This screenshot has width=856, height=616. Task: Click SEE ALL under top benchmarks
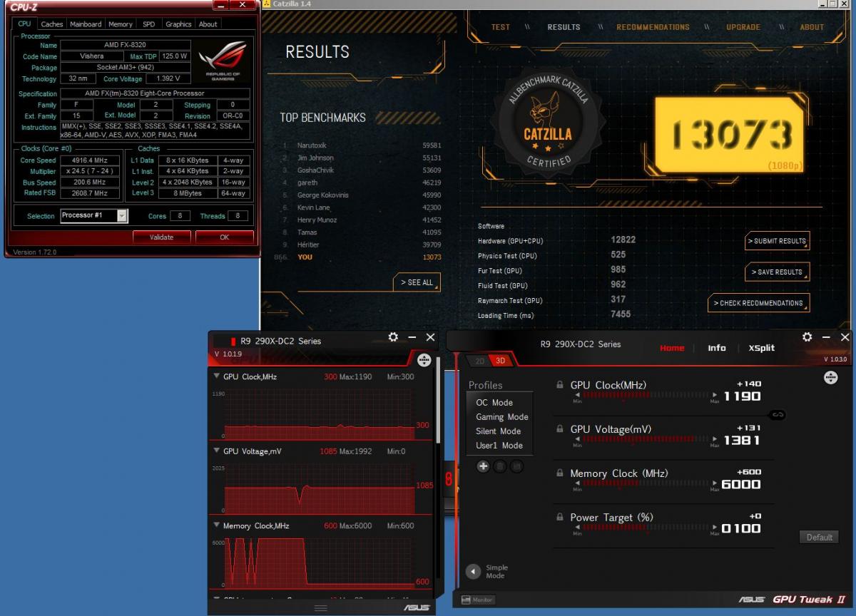coord(417,282)
